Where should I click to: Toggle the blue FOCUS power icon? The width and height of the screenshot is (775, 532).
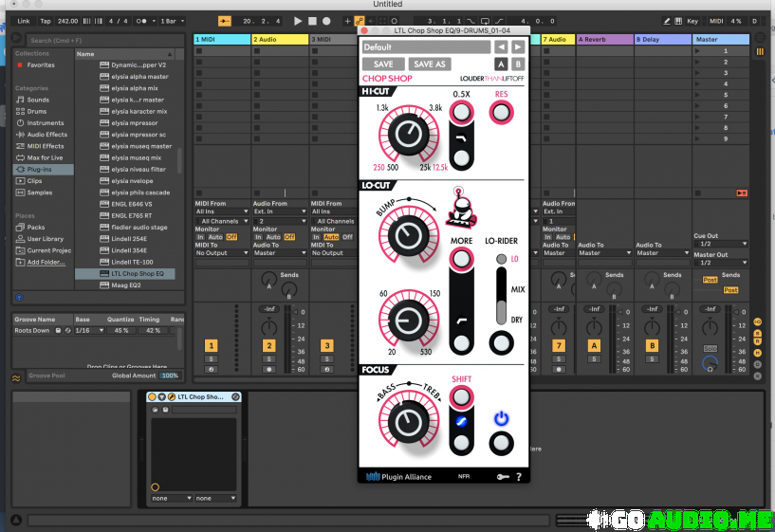tap(501, 419)
